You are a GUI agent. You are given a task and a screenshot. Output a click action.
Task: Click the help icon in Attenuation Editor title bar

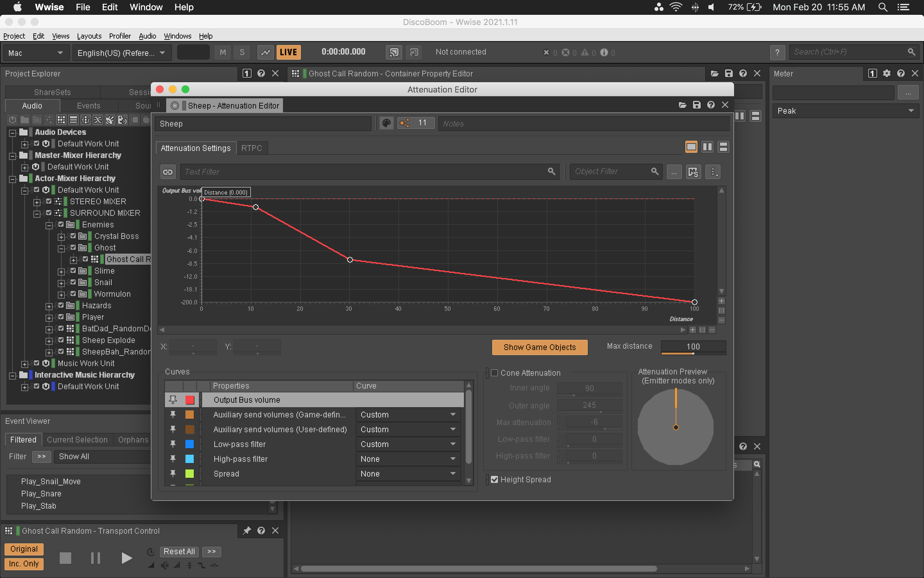[711, 105]
